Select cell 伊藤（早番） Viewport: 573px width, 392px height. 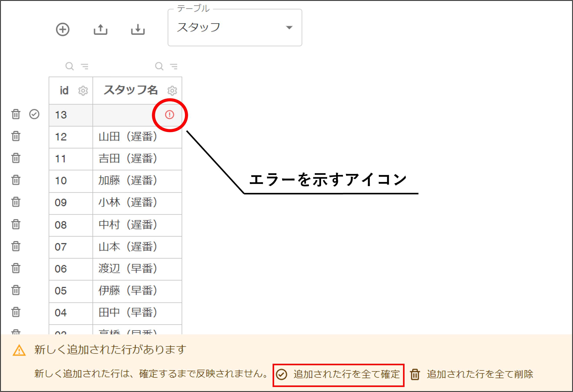tap(137, 291)
